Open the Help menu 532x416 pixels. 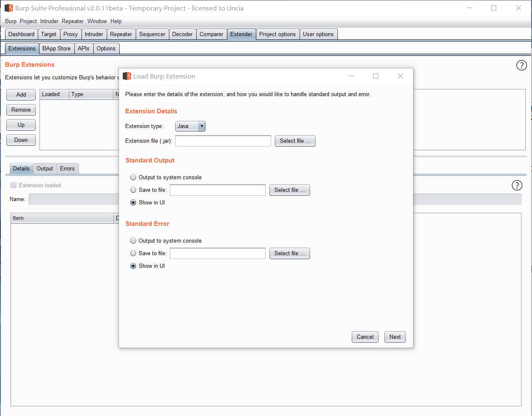coord(116,21)
